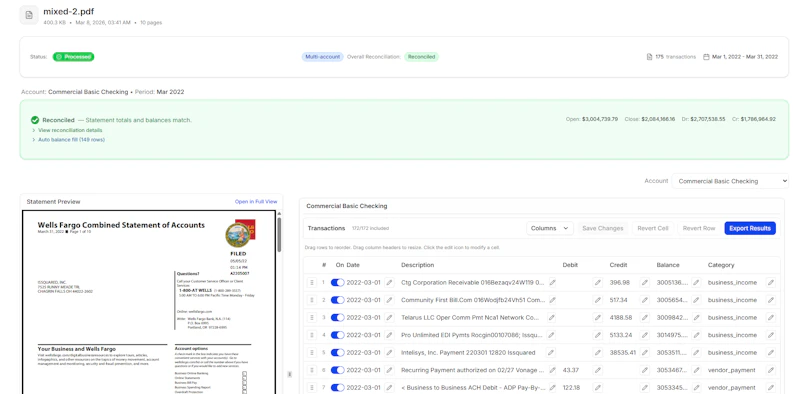Image resolution: width=800 pixels, height=394 pixels.
Task: Edit credit 38535.41 using pencil icon
Action: point(645,353)
